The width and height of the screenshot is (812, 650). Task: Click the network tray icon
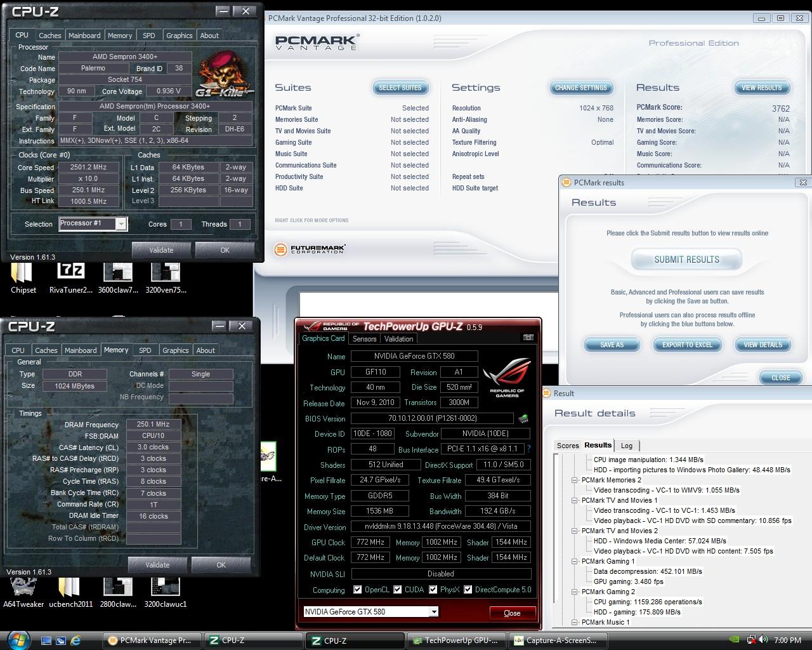click(752, 640)
